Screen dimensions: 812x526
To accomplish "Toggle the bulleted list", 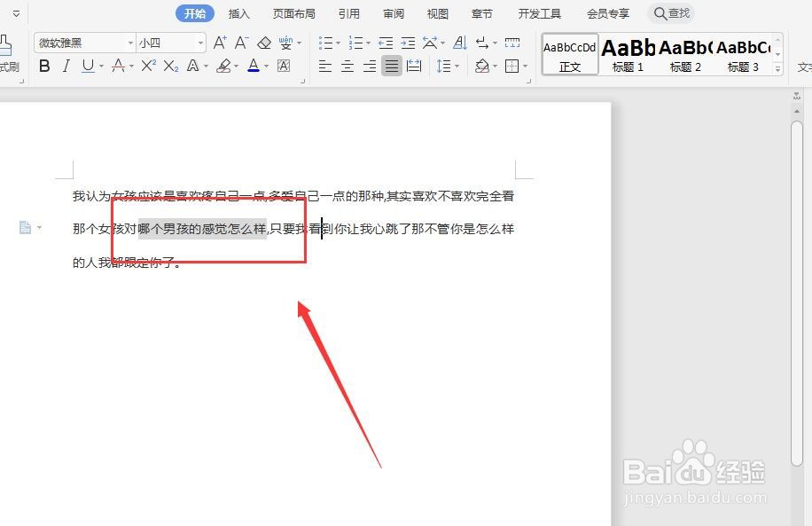I will (324, 41).
